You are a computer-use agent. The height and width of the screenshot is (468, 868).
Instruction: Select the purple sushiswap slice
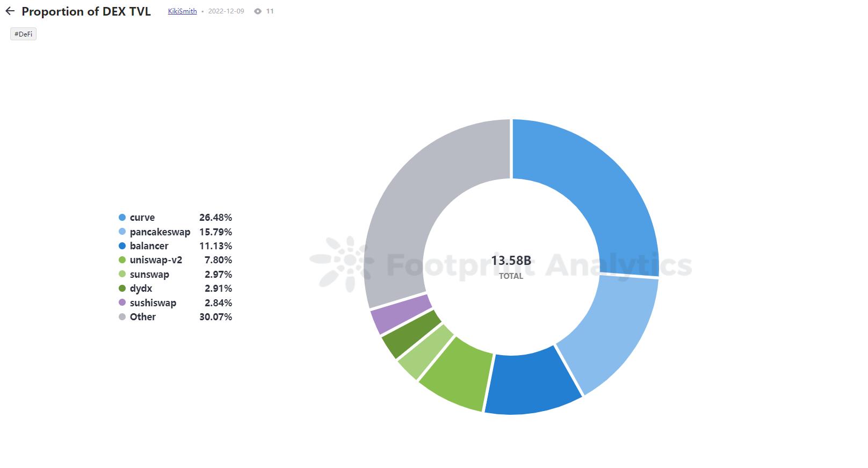[400, 314]
